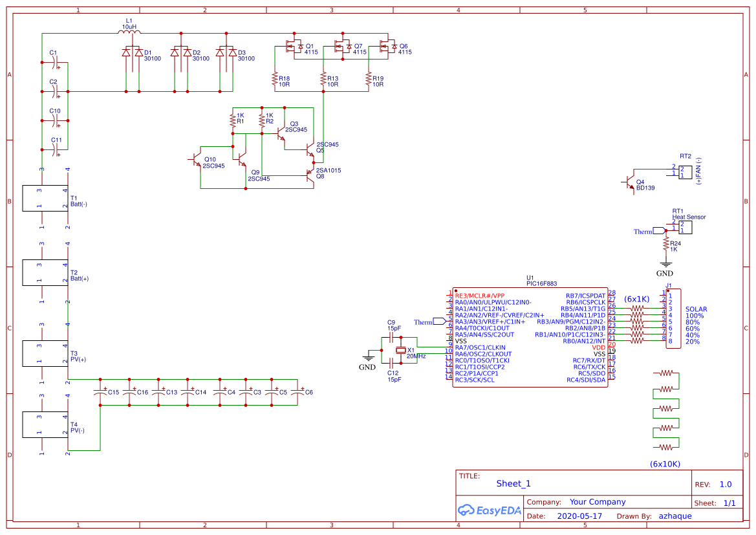Select the RT1 Heat Sensor connector
The image size is (756, 535).
[685, 227]
